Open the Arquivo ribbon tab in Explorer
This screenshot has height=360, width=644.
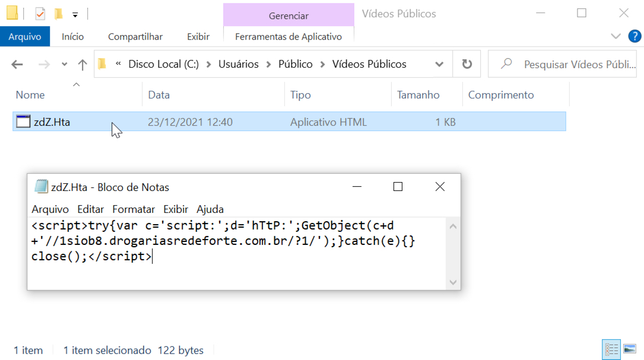click(25, 37)
